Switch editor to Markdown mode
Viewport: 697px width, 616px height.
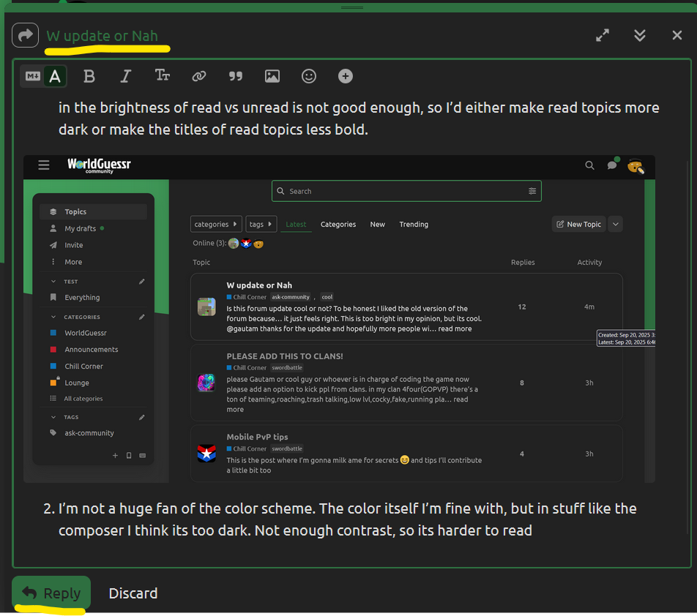point(33,76)
